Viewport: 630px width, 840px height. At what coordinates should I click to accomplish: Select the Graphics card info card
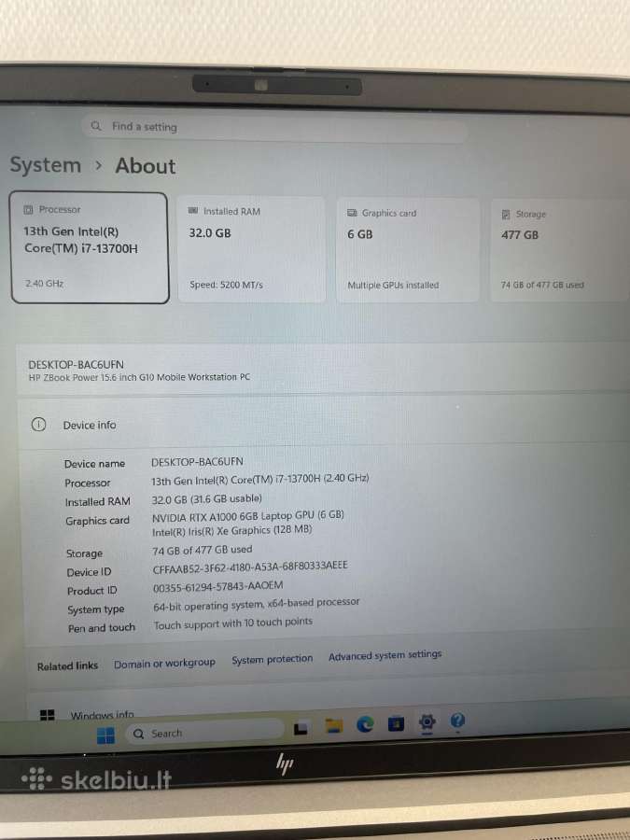pyautogui.click(x=408, y=250)
